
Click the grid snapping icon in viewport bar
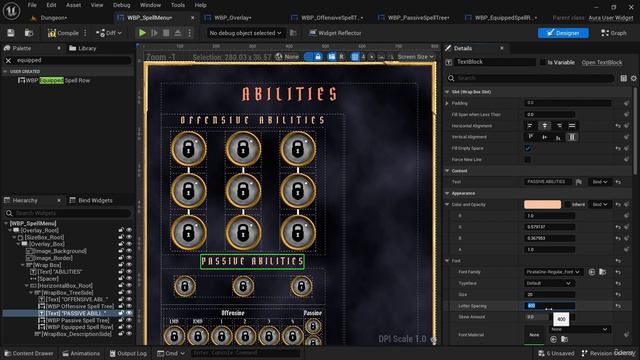coord(355,57)
